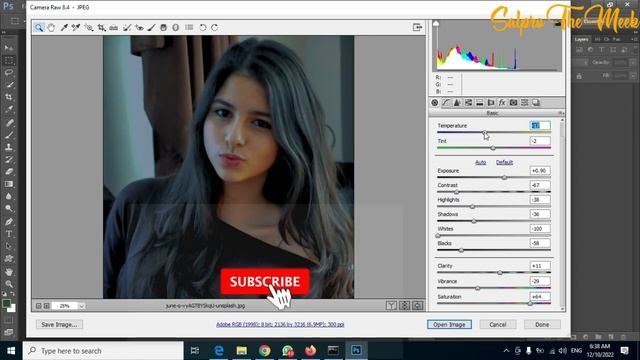Toggle Camera Raw full screen mode
640x360 pixels.
[x=417, y=27]
